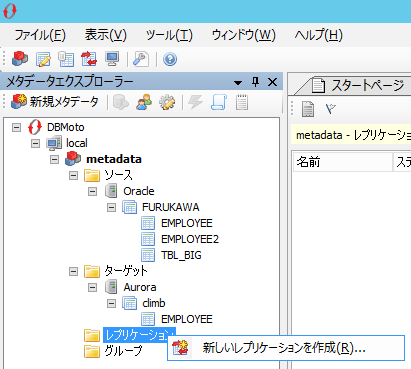The height and width of the screenshot is (369, 411).
Task: Collapse the Aurora connection node
Action: [x=92, y=287]
